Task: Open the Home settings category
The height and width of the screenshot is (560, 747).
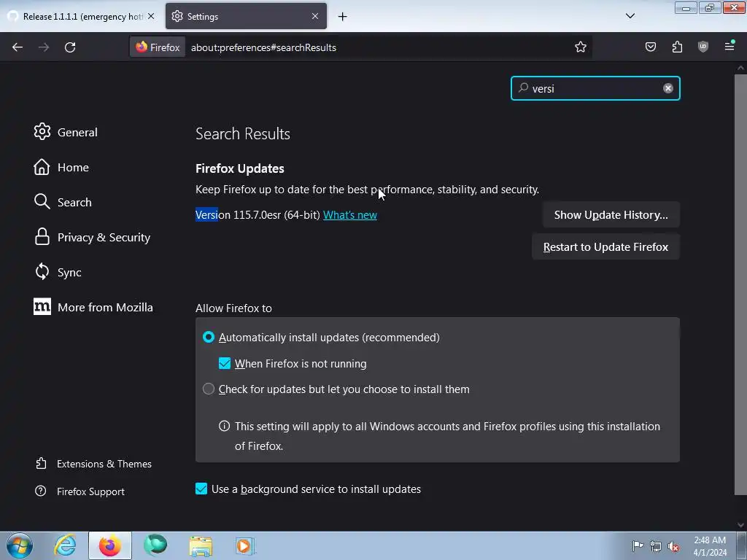Action: [x=61, y=167]
